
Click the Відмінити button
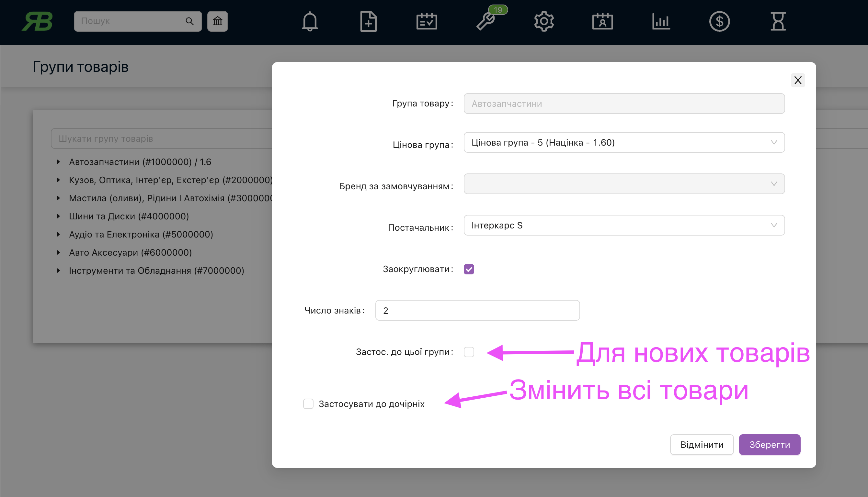(x=702, y=445)
